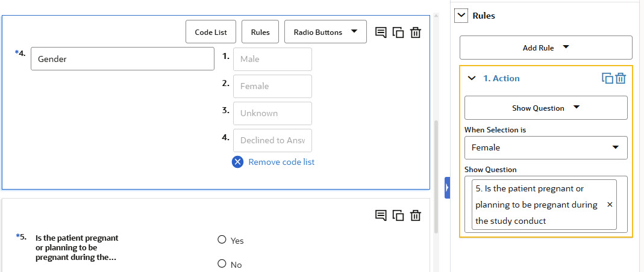Collapse the Rules section chevron

coord(461,16)
